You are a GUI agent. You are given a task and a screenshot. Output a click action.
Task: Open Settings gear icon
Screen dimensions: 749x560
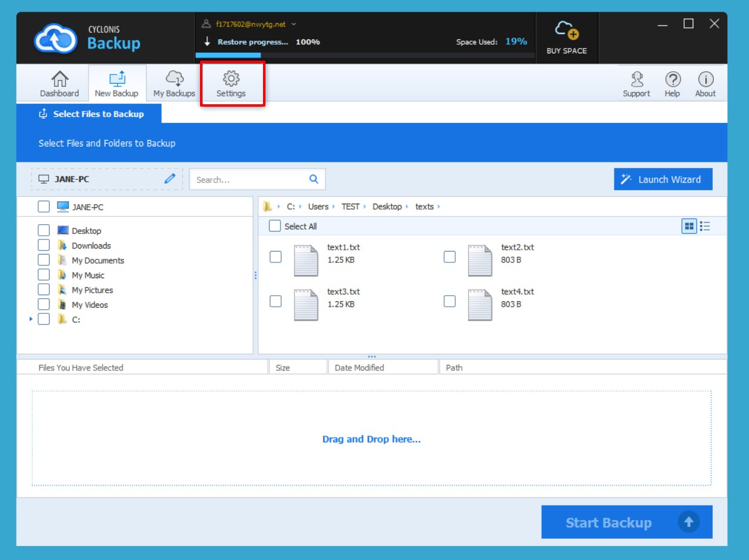pos(231,79)
